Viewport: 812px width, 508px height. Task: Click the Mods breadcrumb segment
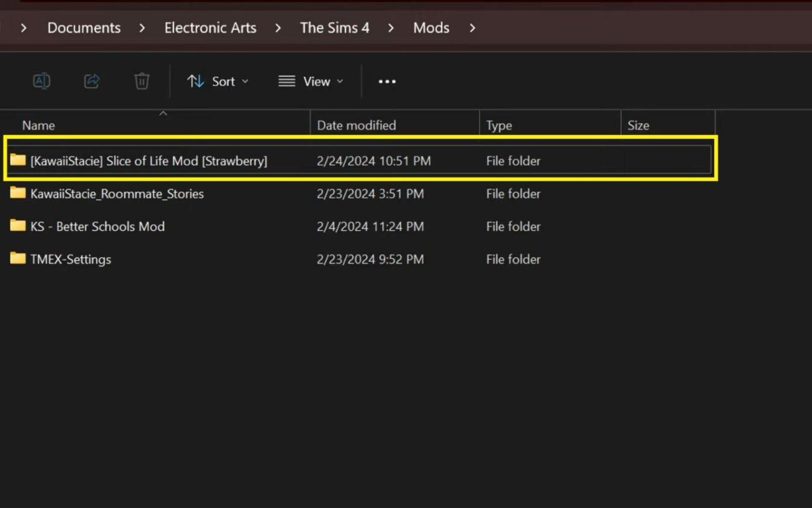(x=431, y=28)
